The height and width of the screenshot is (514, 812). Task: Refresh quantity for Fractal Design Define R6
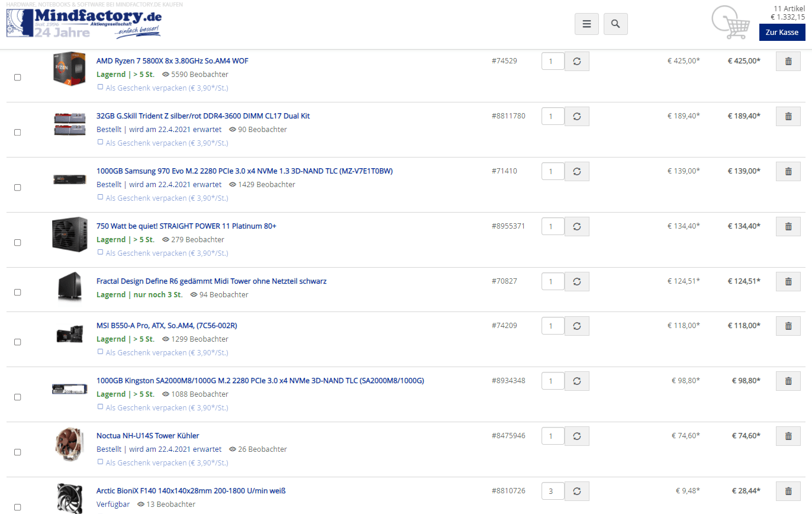[577, 281]
